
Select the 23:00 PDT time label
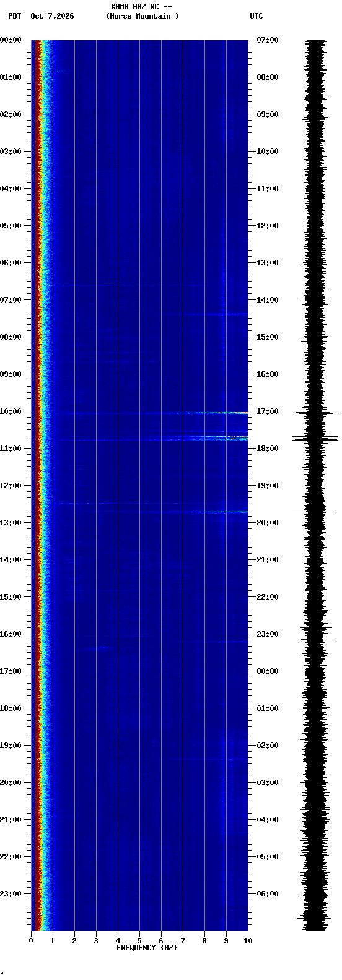pos(11,894)
